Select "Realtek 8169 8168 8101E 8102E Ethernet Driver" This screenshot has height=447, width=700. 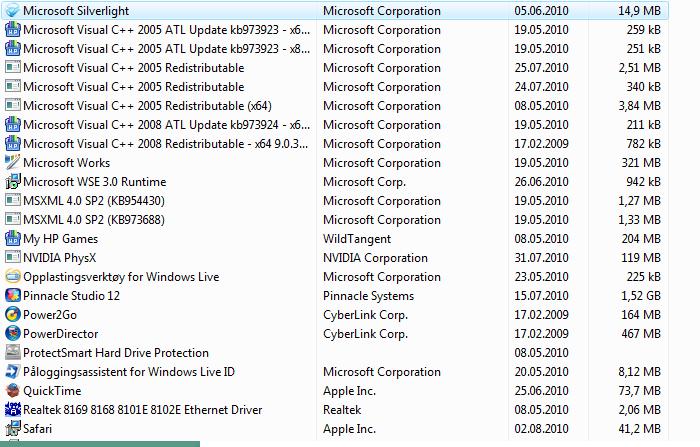pos(142,409)
